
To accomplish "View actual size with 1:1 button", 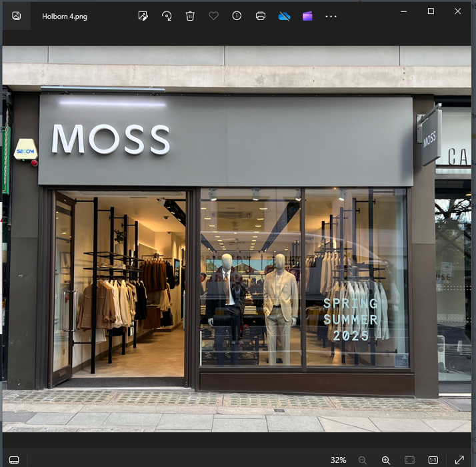I will (433, 460).
